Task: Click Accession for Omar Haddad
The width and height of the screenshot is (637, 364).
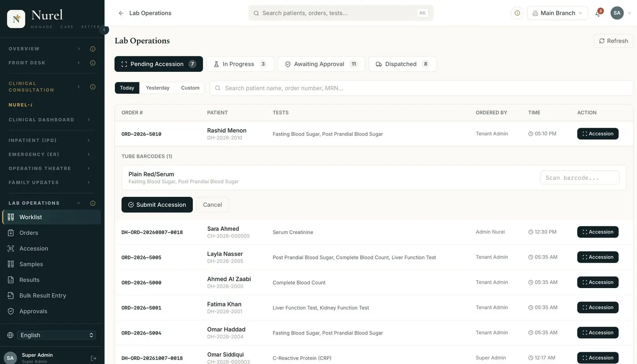Action: coord(598,333)
